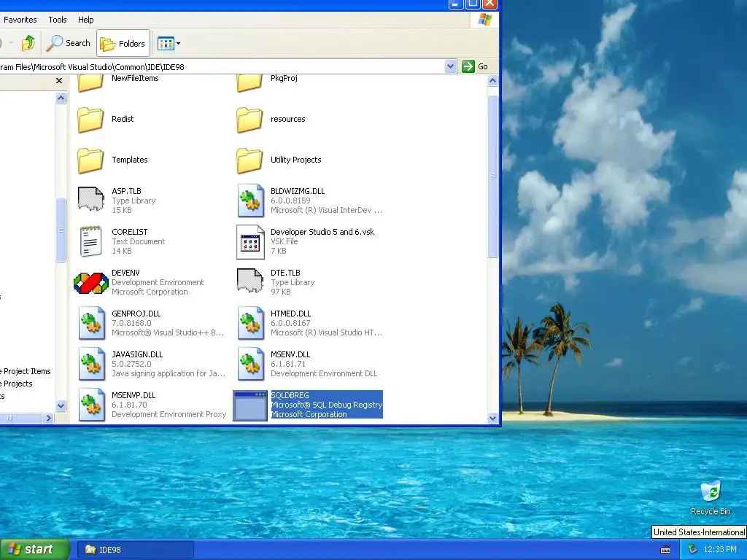Viewport: 747px width, 560px height.
Task: Click the Templates folder name
Action: (x=130, y=160)
